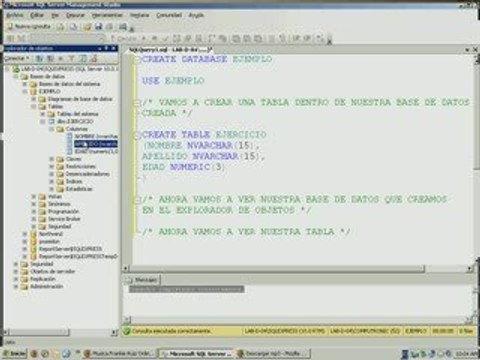Click the filter icon in Object Explorer toolbar
480x360 pixels.
71,58
